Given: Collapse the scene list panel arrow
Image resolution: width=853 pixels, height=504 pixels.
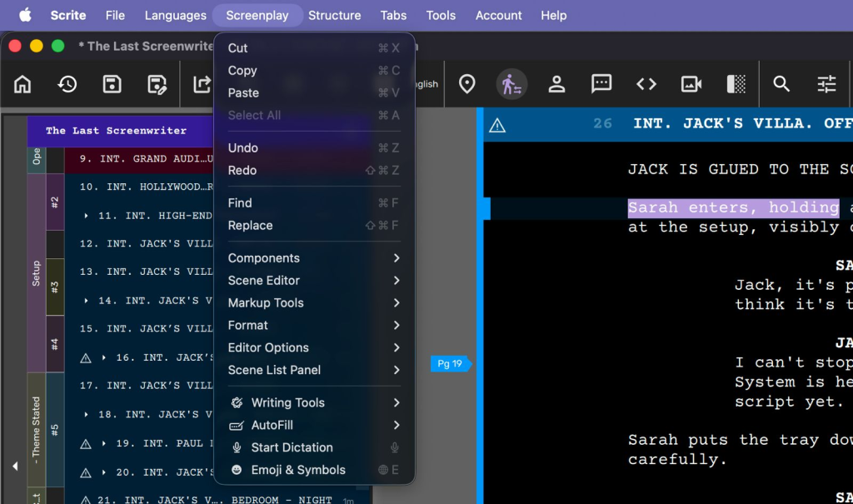Looking at the screenshot, I should pos(15,467).
